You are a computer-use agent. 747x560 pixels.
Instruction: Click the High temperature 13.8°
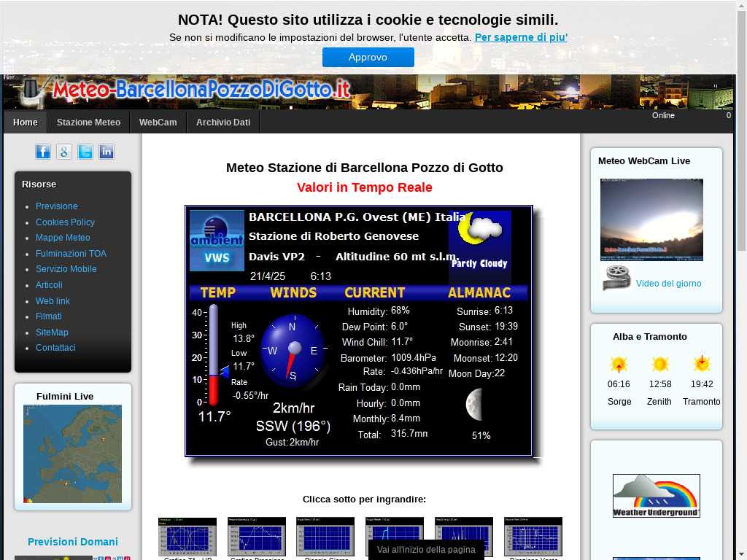tap(244, 338)
